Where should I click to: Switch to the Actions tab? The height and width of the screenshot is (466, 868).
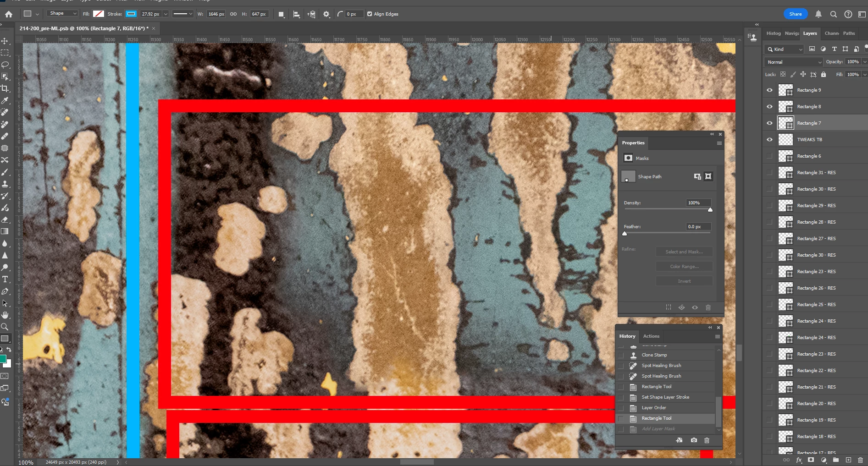651,336
